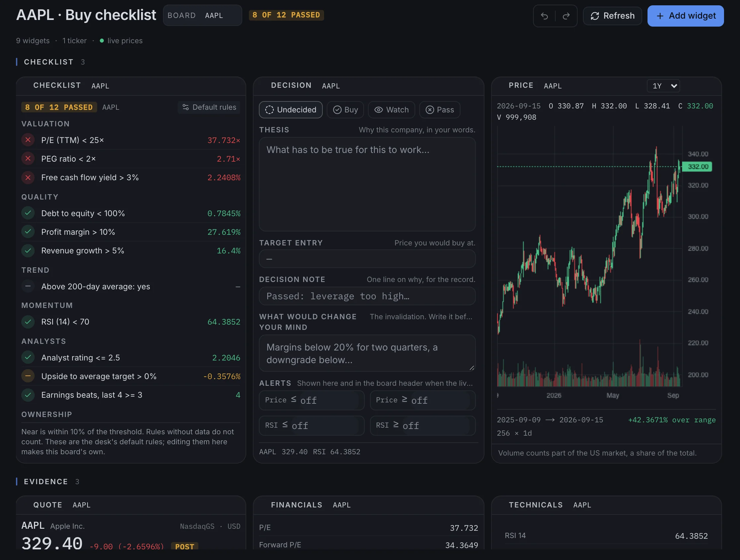This screenshot has height=560, width=740.
Task: Click the 8 OF 12 PASSED header badge
Action: [286, 15]
